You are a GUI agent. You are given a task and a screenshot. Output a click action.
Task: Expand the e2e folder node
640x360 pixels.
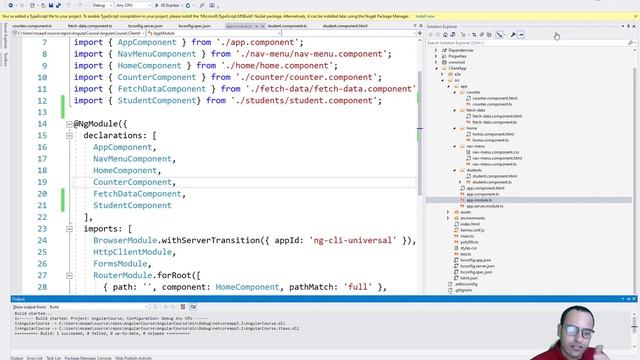pyautogui.click(x=442, y=74)
